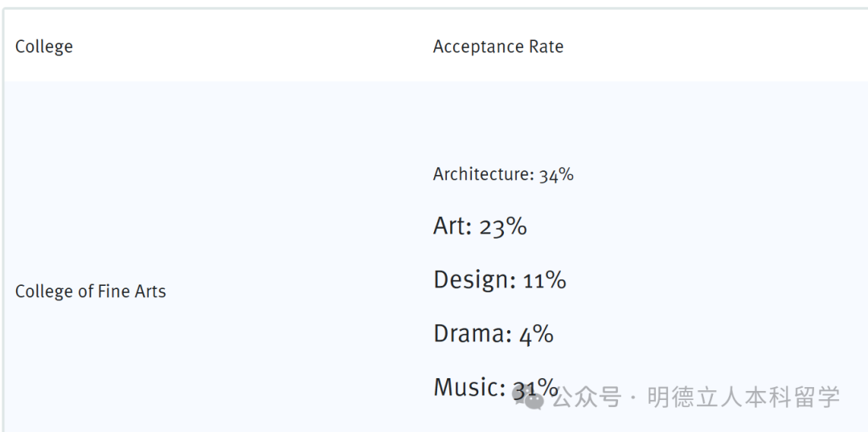Click the empty header space right of "Acceptance Rate"
This screenshot has height=432, width=868.
click(x=707, y=47)
